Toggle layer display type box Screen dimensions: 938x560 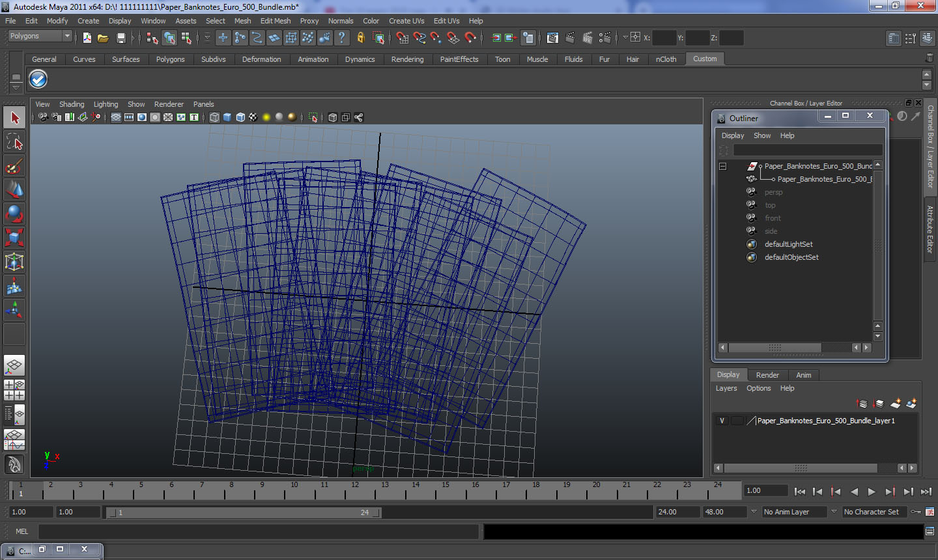click(x=737, y=421)
